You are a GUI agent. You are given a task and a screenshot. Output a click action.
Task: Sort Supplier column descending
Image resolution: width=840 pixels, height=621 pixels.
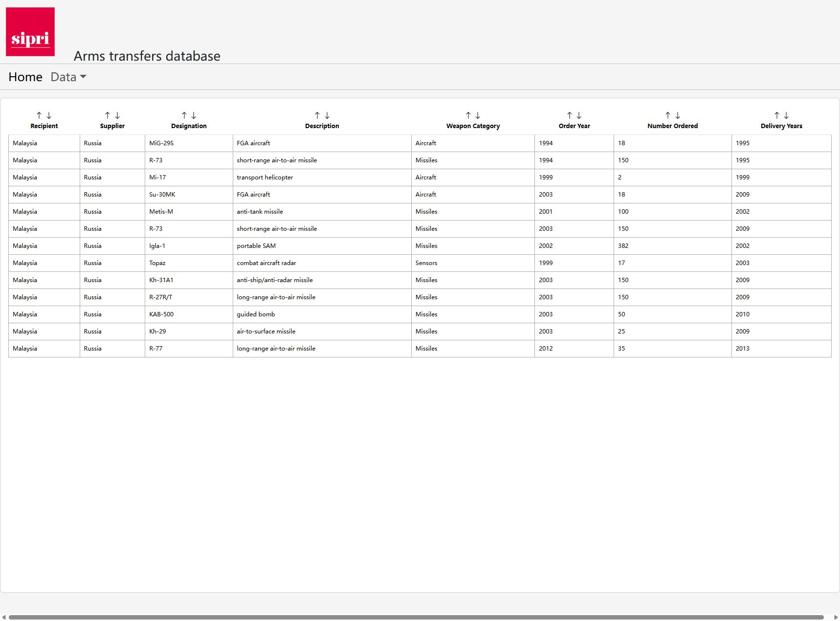(117, 115)
